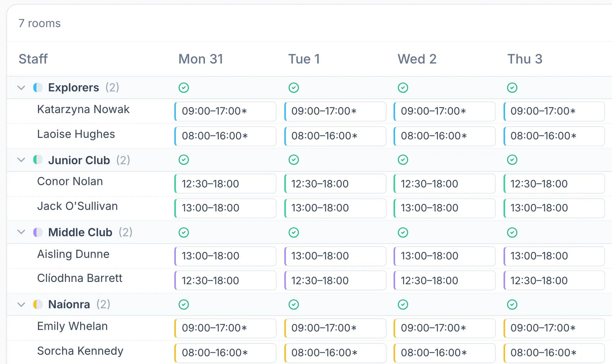
Task: Click Explorers coverage check icon for Tue 1
Action: coord(294,88)
